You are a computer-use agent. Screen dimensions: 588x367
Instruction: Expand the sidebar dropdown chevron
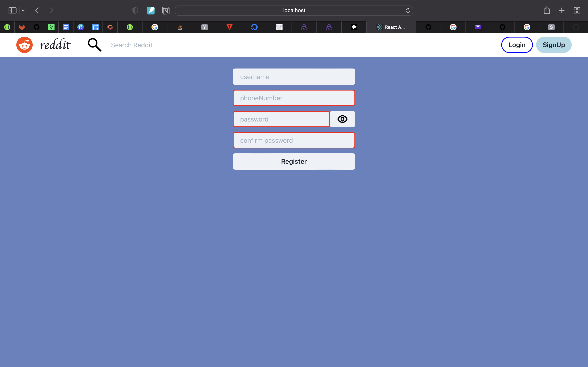[23, 10]
